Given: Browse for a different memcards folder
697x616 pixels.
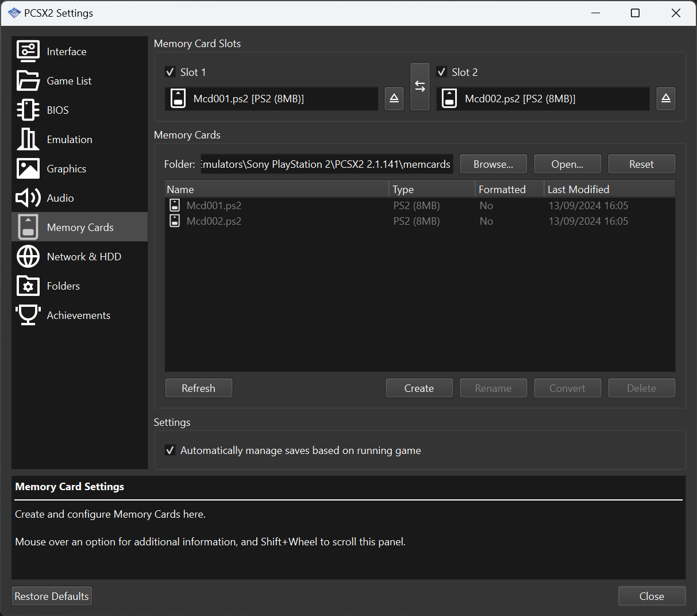Looking at the screenshot, I should (493, 164).
